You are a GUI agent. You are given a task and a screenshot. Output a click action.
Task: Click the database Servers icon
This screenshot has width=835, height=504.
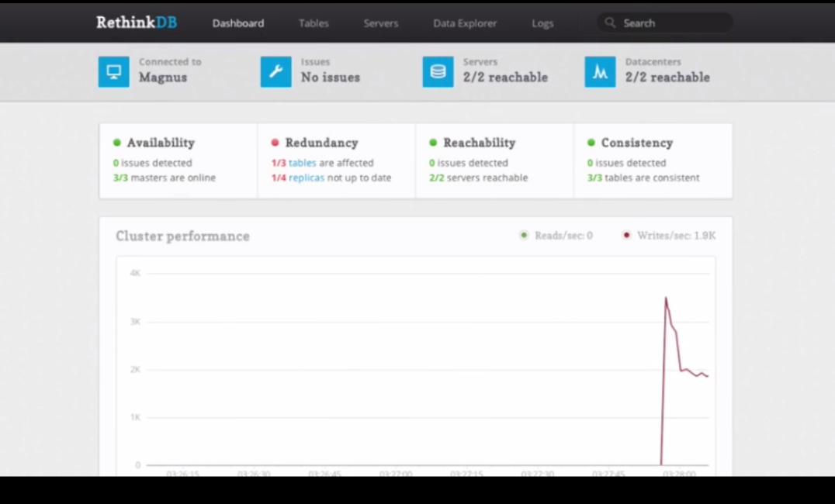coord(438,71)
